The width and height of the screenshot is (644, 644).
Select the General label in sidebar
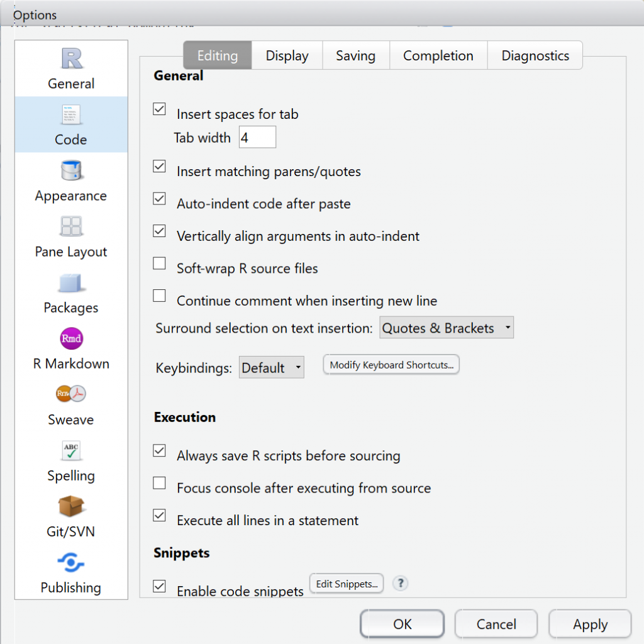pyautogui.click(x=71, y=84)
